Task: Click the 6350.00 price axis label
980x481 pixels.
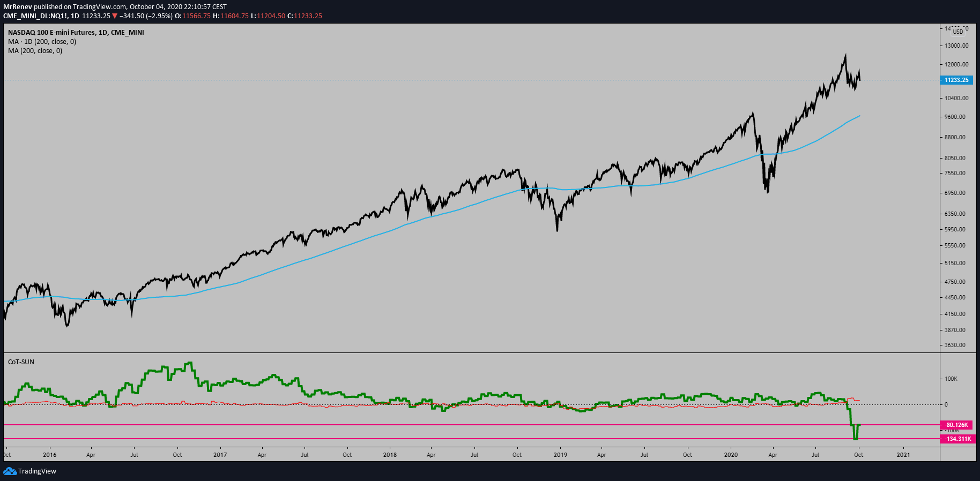Action: coord(955,214)
